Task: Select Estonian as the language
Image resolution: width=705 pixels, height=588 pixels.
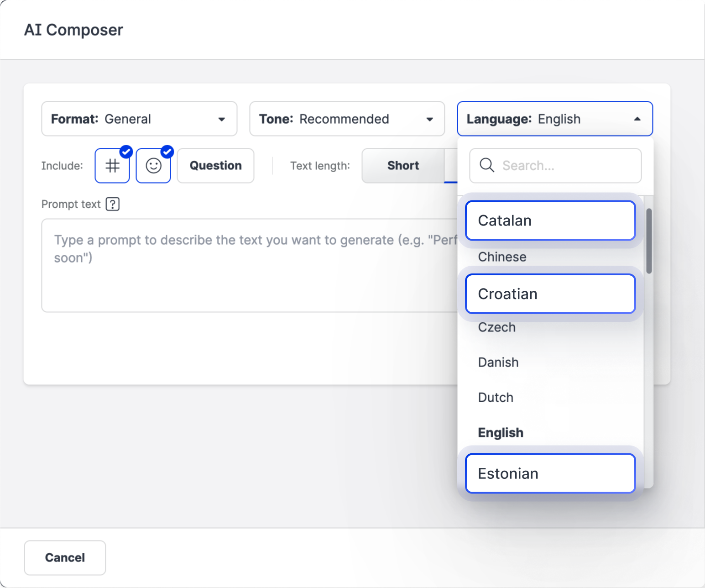Action: (550, 473)
